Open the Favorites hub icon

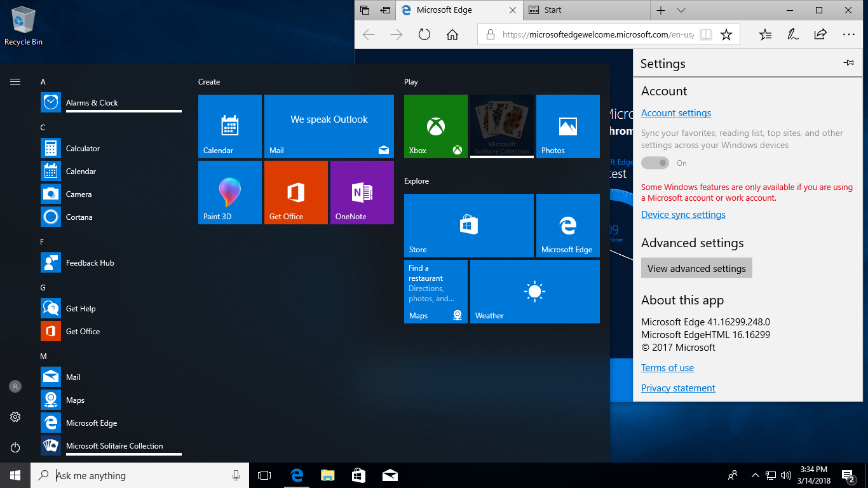(x=765, y=35)
